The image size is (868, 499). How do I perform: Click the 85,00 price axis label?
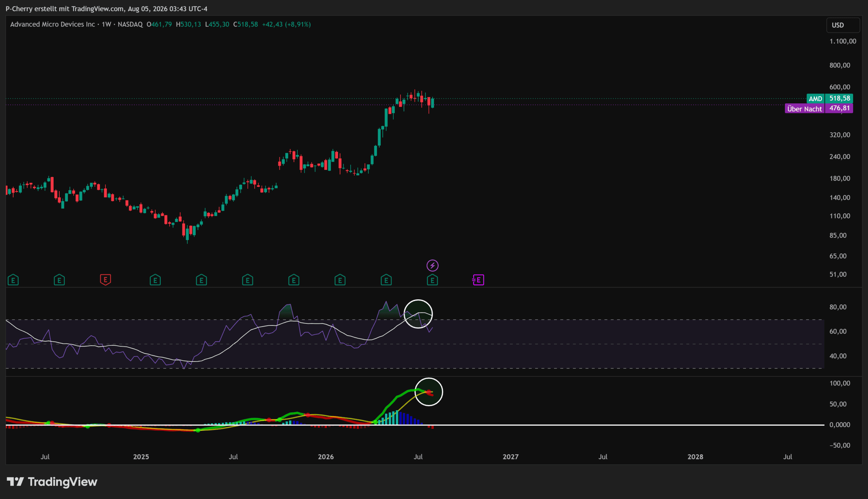tap(838, 236)
